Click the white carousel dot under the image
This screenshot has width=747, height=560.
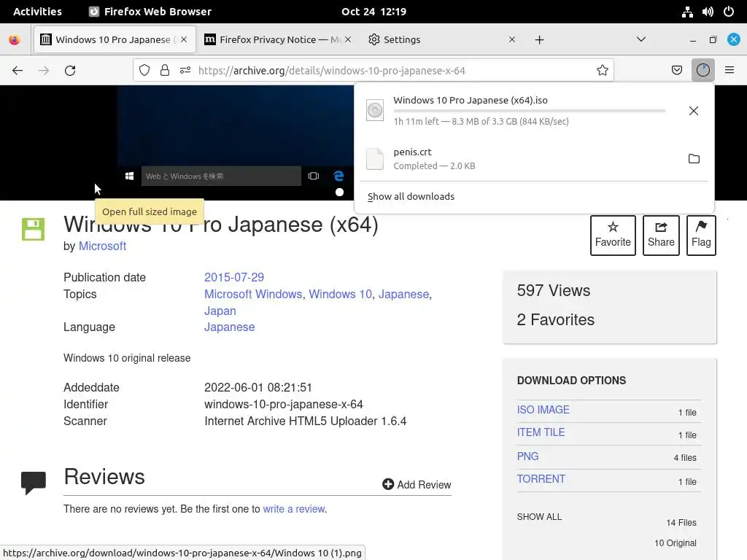point(339,192)
